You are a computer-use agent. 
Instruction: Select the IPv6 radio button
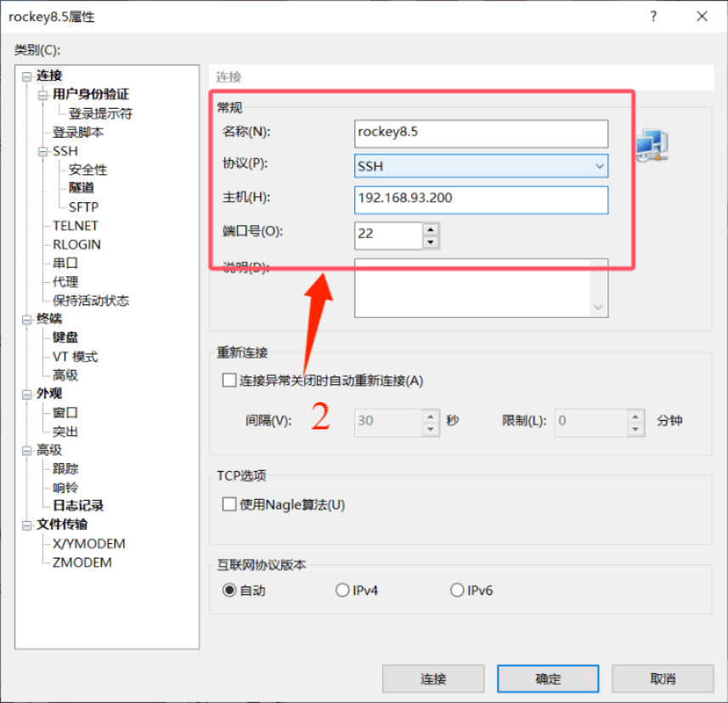click(x=457, y=590)
